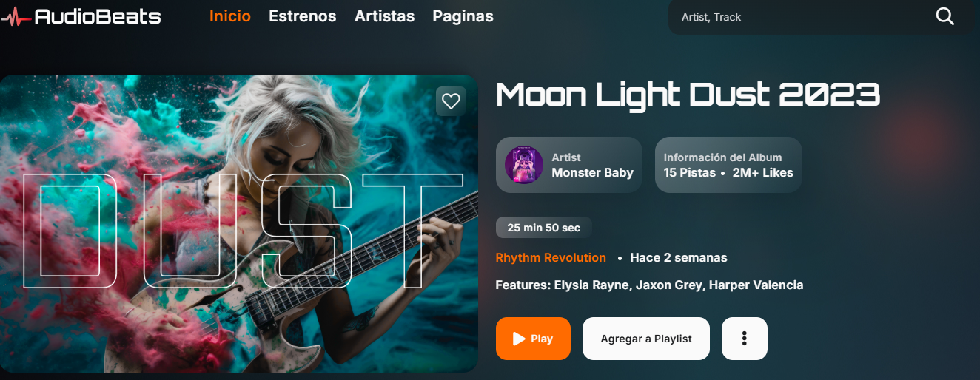Focus the Artist, Track search field

pos(801,17)
